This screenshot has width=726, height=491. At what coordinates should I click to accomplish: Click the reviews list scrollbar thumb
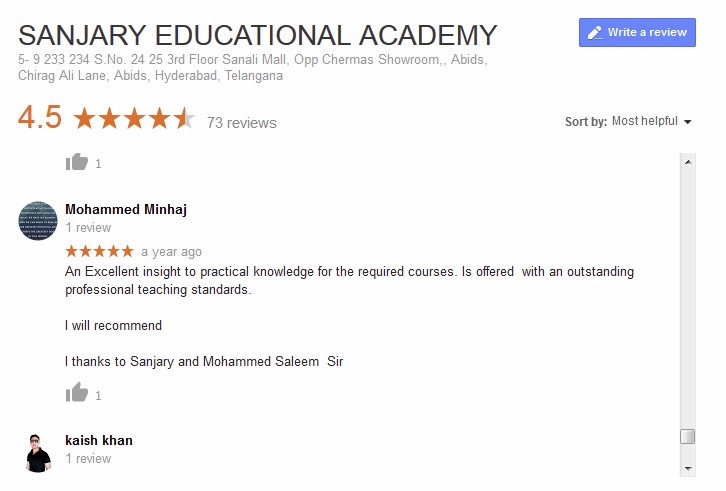[687, 436]
